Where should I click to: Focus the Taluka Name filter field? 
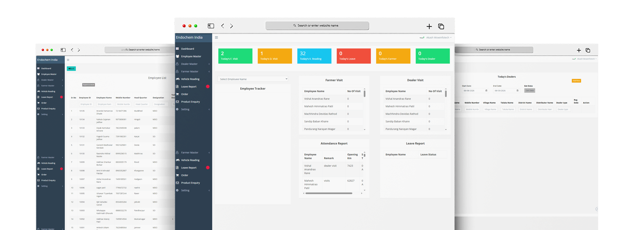click(x=508, y=109)
